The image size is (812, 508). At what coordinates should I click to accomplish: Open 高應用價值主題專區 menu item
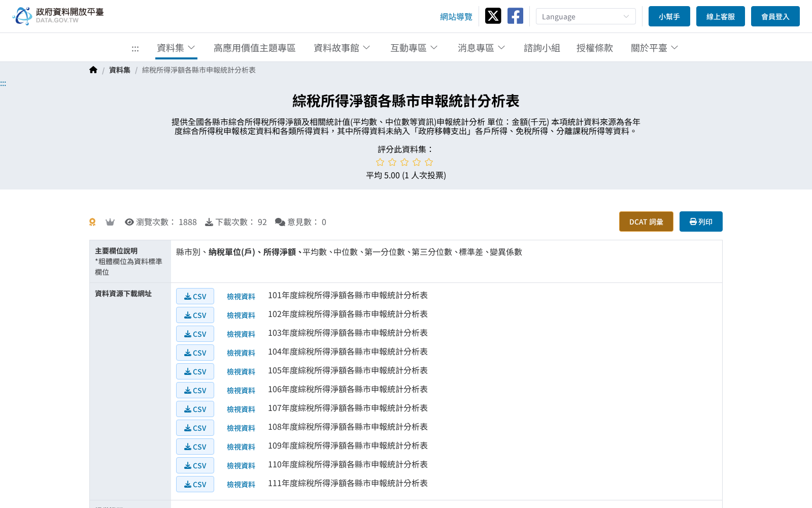[254, 48]
